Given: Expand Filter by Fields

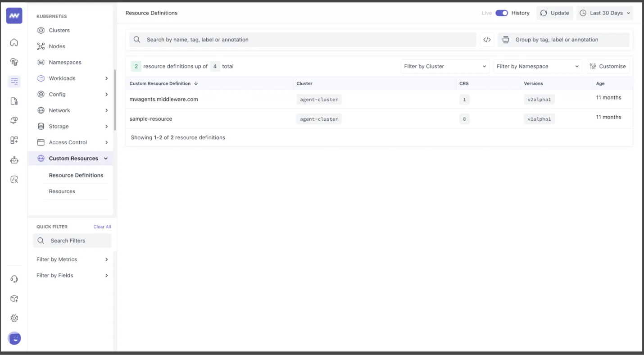Looking at the screenshot, I should tap(73, 275).
